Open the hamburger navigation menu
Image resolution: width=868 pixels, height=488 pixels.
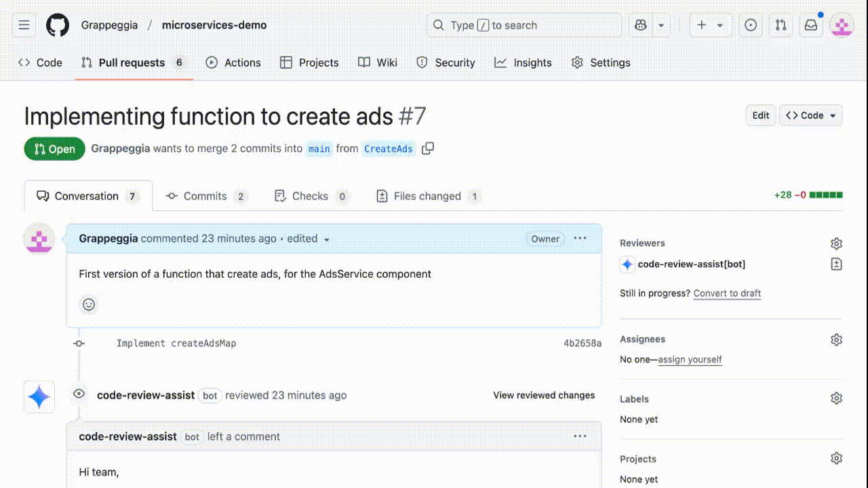pos(24,25)
